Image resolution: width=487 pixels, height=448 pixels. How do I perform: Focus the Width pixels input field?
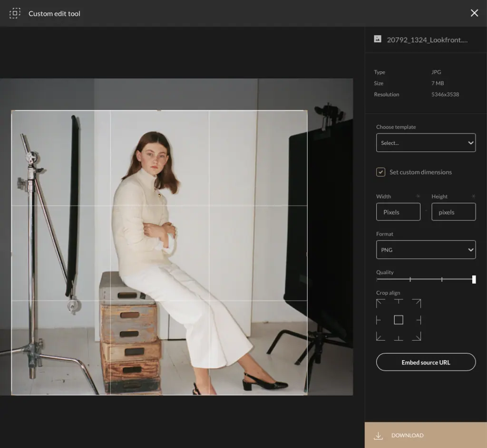coord(398,212)
